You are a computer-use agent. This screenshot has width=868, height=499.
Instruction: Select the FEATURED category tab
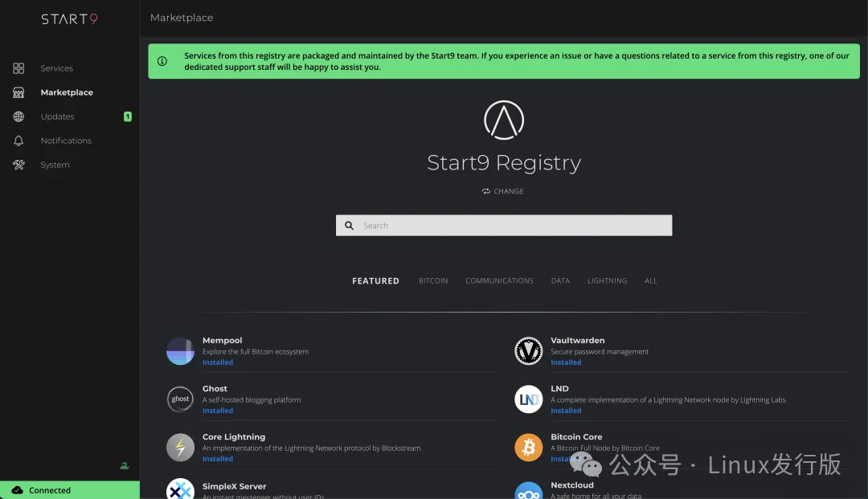click(x=375, y=281)
